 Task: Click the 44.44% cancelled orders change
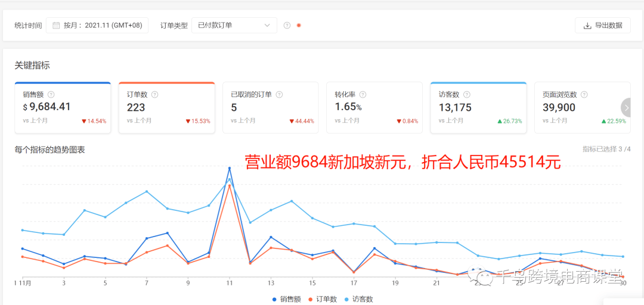(x=302, y=121)
